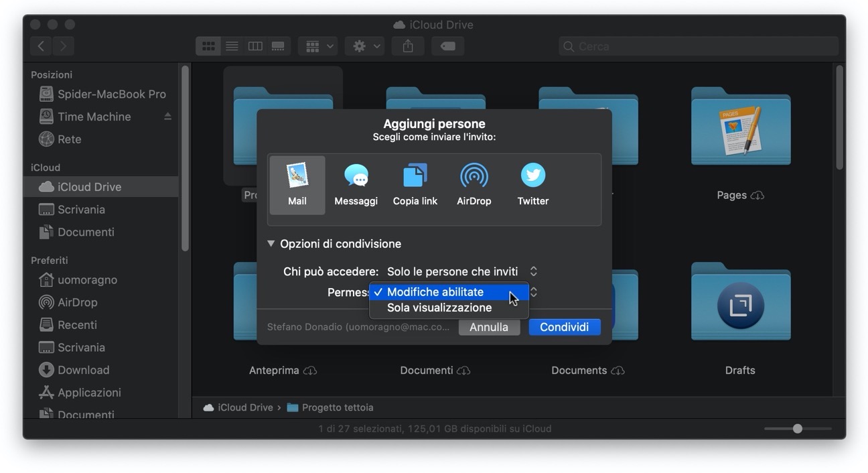
Task: Click the Condividi button
Action: tap(564, 327)
